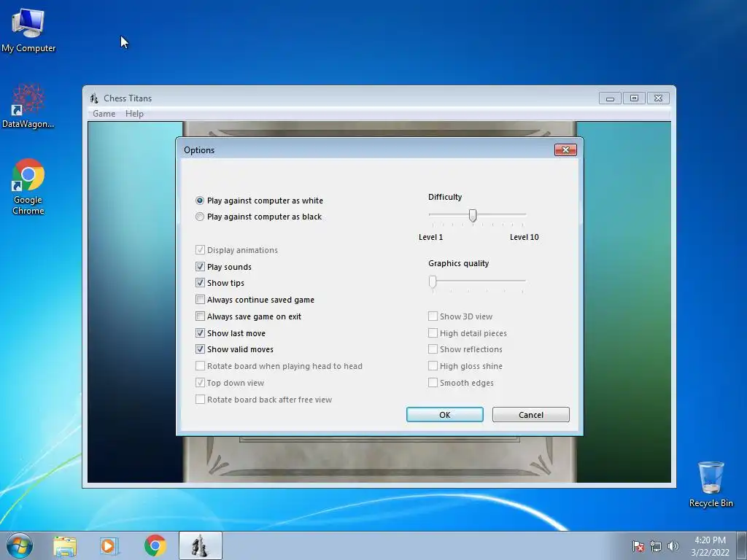747x560 pixels.
Task: Click the Display animations checkbox
Action: pos(200,250)
